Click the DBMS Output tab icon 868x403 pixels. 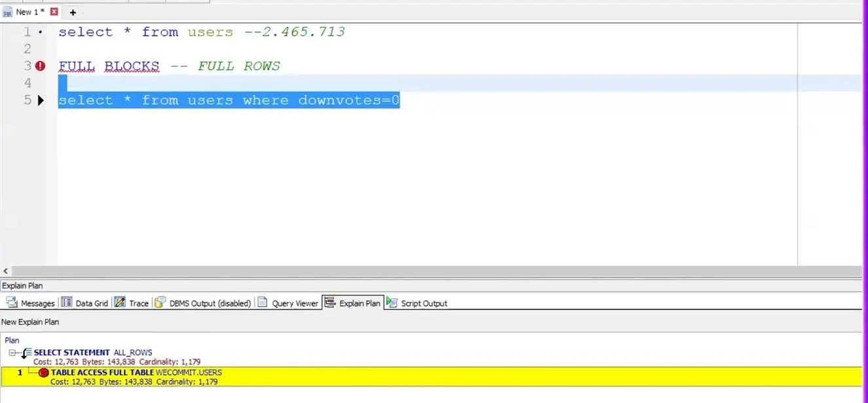(160, 302)
